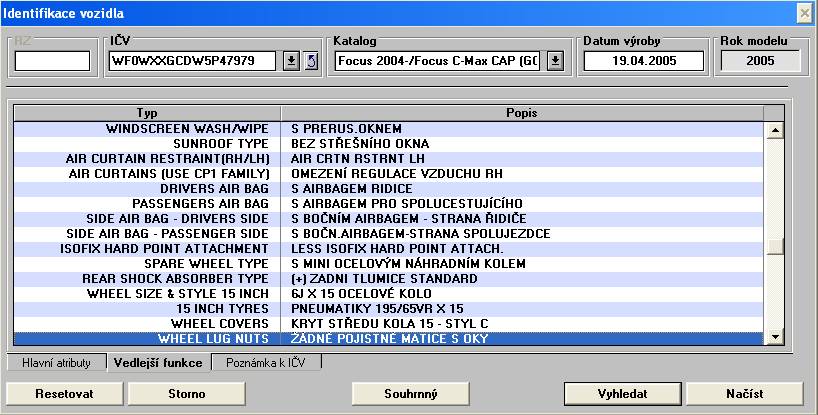Click the Typ column header

coord(147,113)
